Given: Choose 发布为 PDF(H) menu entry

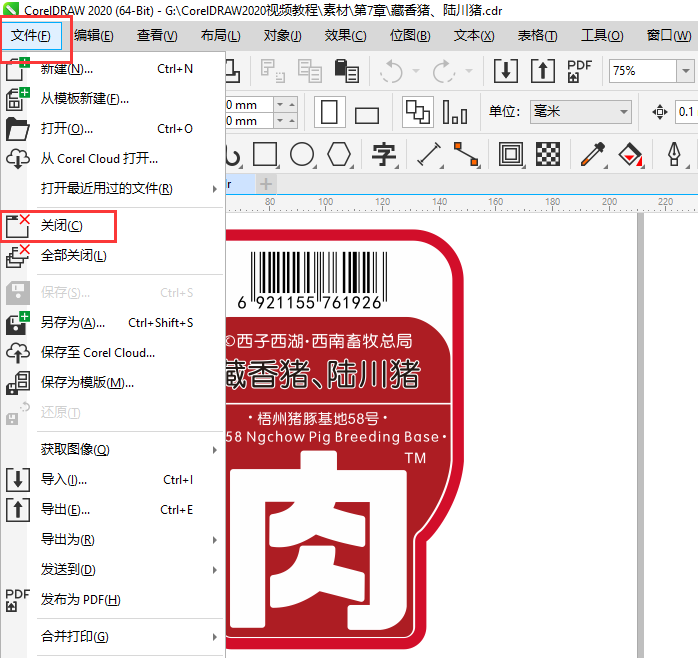Looking at the screenshot, I should tap(80, 600).
